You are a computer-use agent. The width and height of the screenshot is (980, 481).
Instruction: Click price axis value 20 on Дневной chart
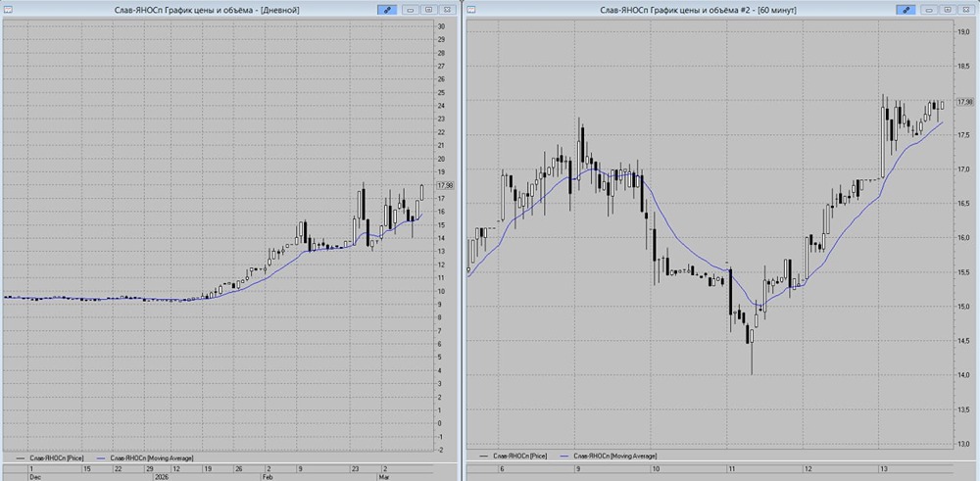(441, 159)
